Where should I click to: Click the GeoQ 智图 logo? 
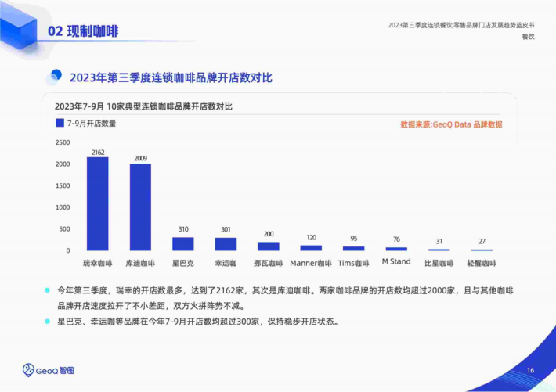[x=49, y=370]
